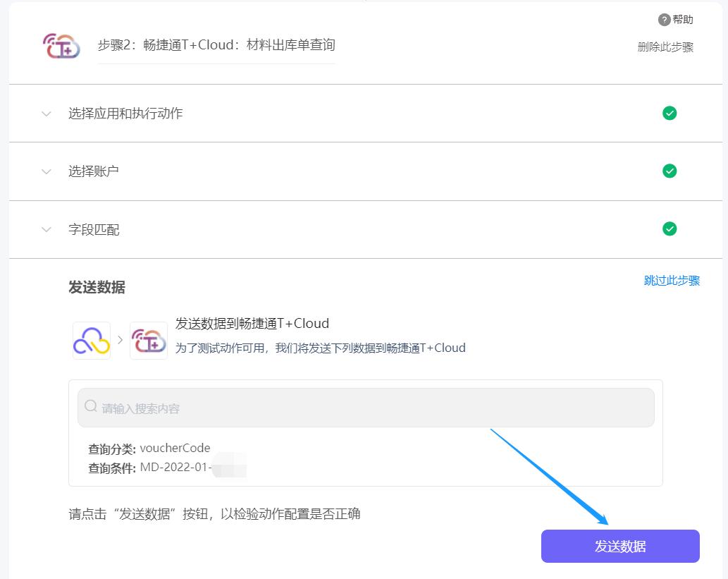Viewport: 728px width, 579px height.
Task: Toggle the 选择应用和执行动作 section completion status
Action: click(670, 113)
